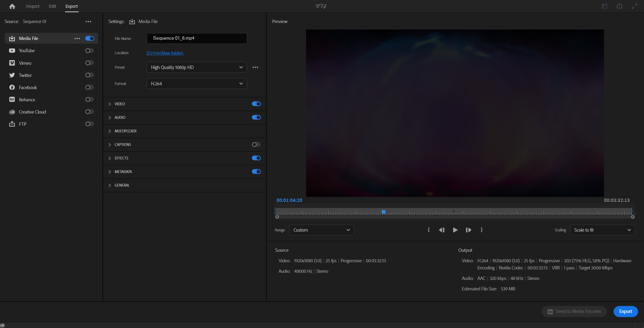This screenshot has width=644, height=328.
Task: Toggle the EFFECTS switch
Action: (256, 158)
